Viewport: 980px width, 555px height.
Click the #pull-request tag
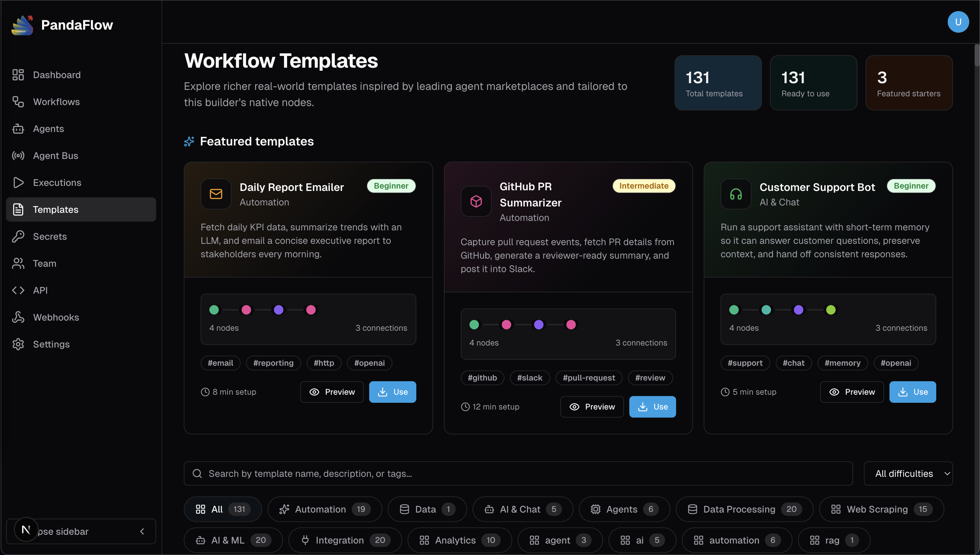tap(589, 378)
